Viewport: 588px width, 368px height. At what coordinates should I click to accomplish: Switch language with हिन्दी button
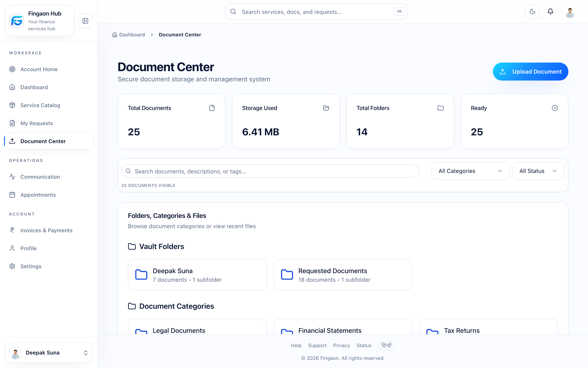(386, 345)
